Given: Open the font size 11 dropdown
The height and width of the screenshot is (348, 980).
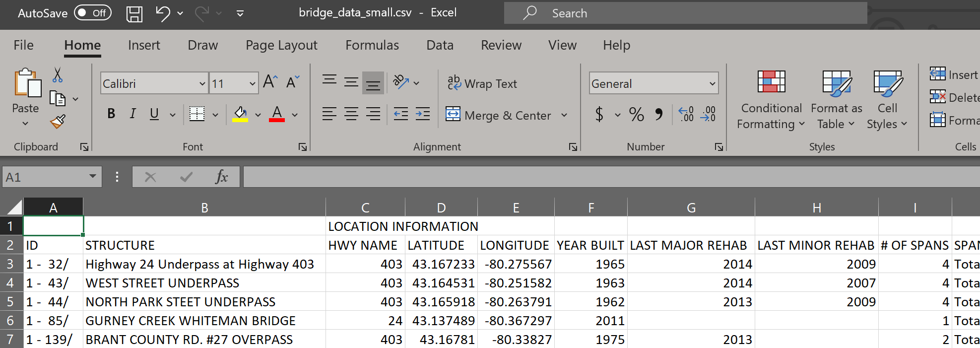Looking at the screenshot, I should [252, 83].
